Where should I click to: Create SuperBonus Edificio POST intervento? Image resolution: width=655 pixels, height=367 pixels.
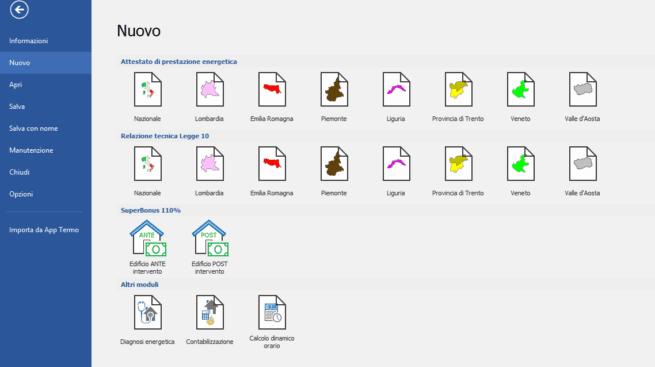[x=210, y=247]
